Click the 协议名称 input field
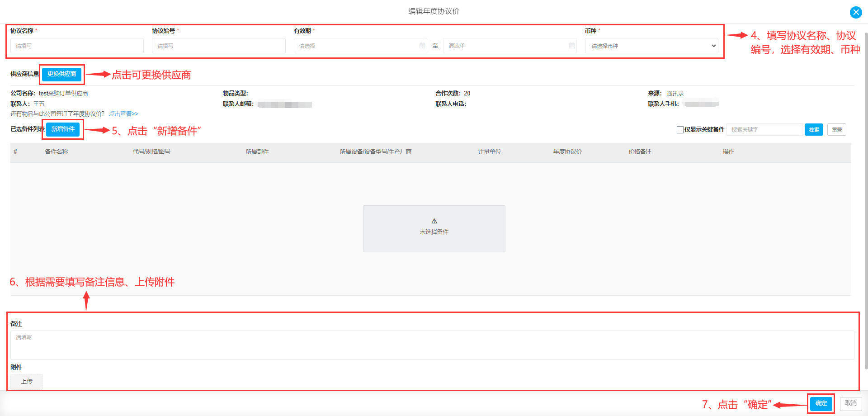 point(77,46)
